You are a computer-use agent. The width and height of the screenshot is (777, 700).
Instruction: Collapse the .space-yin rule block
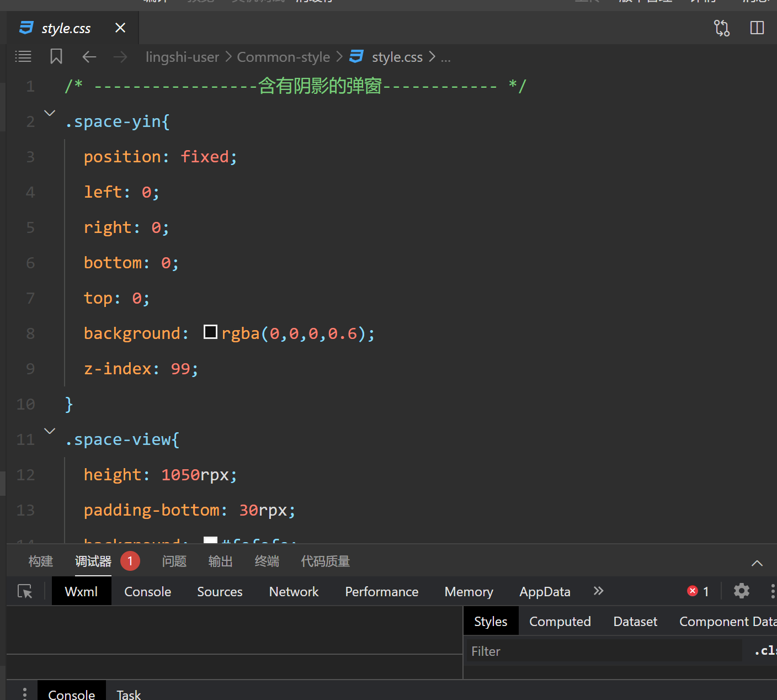(x=50, y=113)
